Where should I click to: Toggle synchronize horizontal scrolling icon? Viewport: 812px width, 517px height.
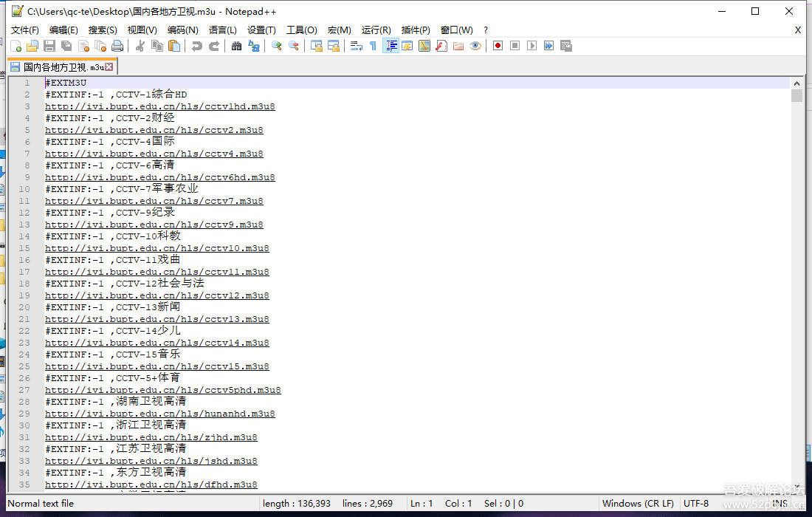click(x=334, y=46)
